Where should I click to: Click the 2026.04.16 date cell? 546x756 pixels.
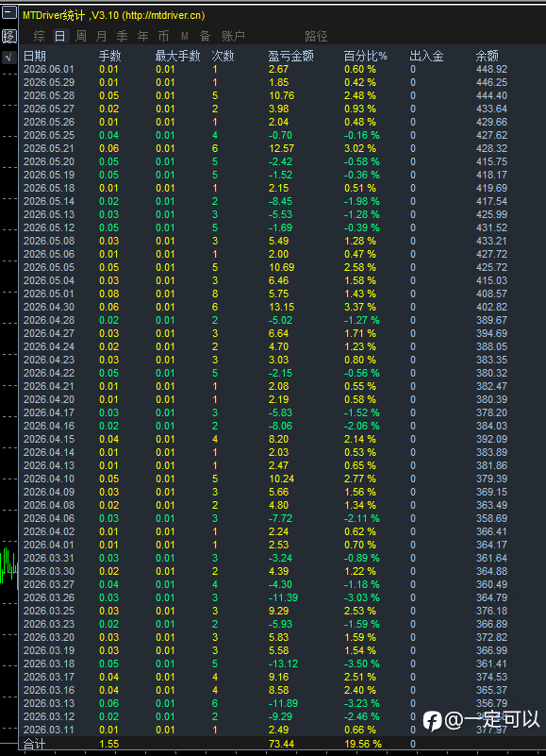(x=49, y=427)
